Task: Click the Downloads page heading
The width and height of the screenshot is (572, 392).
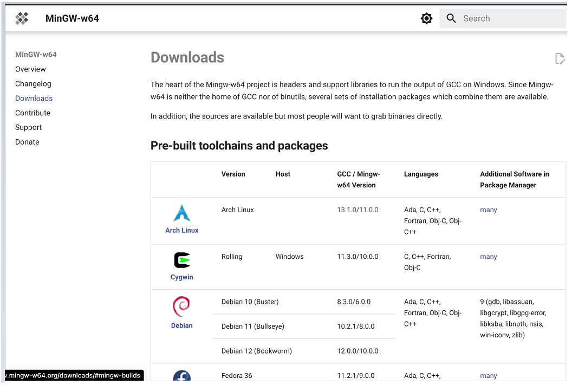Action: pyautogui.click(x=187, y=57)
